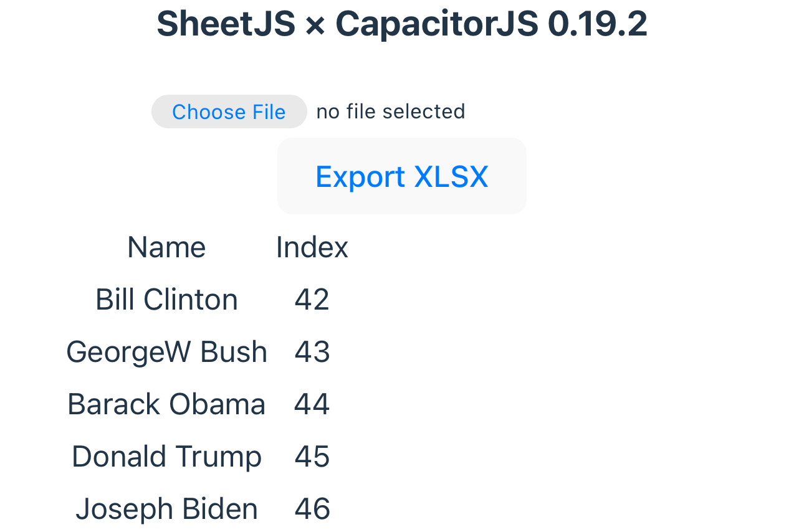The image size is (804, 532).
Task: Select the Bill Clinton name cell
Action: coord(166,300)
